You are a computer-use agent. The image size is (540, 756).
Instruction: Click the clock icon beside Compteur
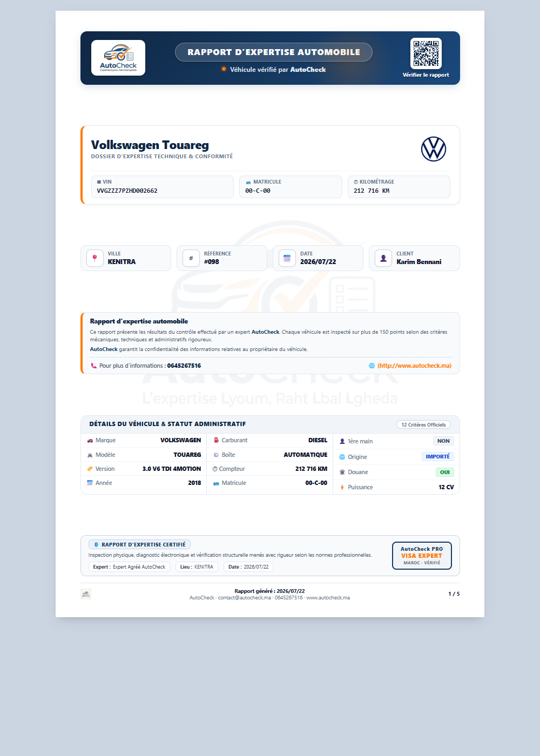(215, 469)
